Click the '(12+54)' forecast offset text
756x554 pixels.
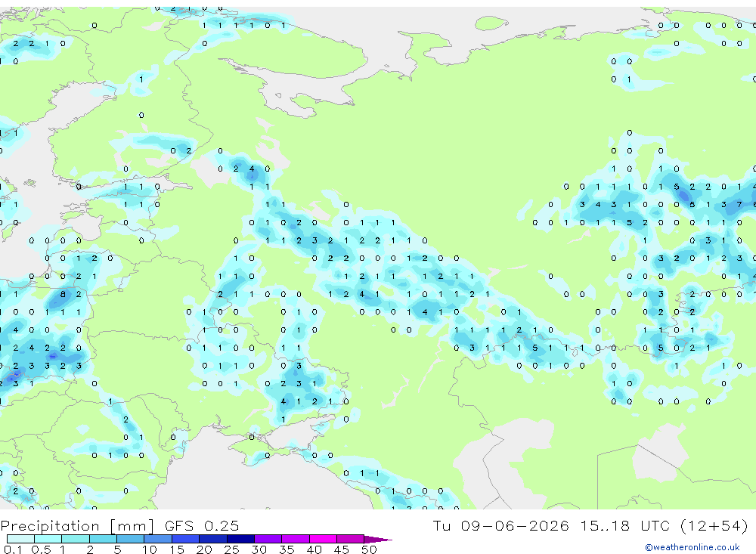[x=714, y=525]
